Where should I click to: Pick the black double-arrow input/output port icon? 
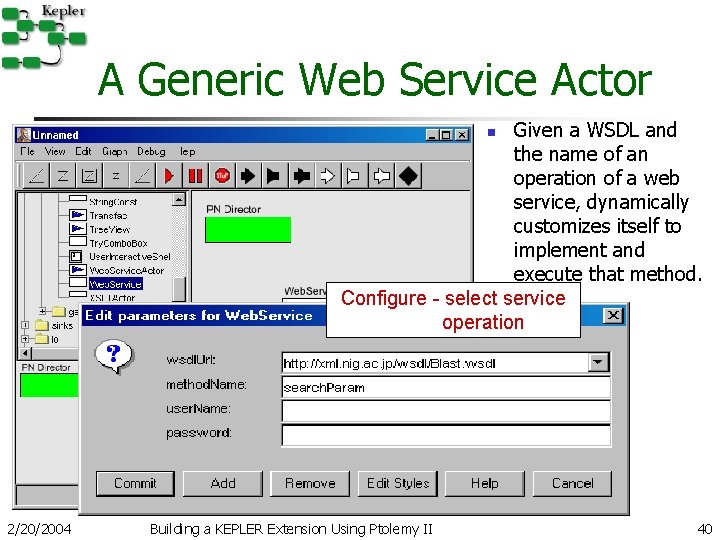click(x=301, y=176)
